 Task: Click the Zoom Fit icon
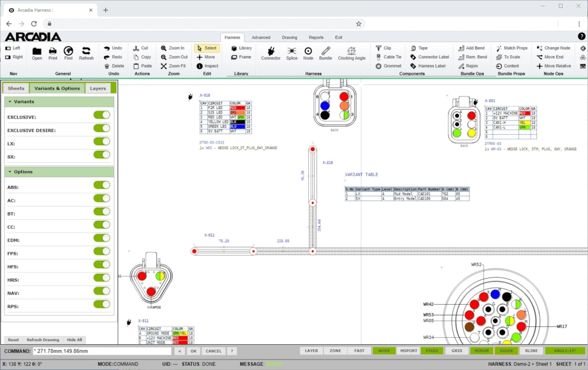(x=164, y=66)
